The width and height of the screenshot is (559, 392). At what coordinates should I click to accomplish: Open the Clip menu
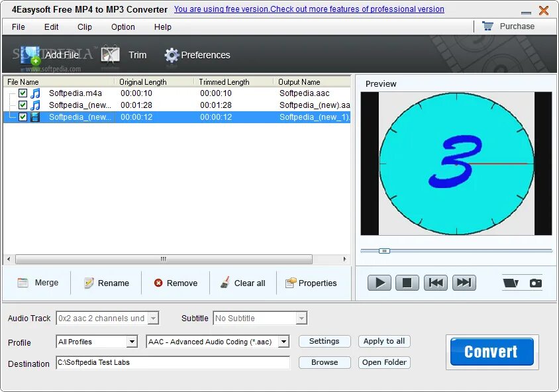coord(85,26)
